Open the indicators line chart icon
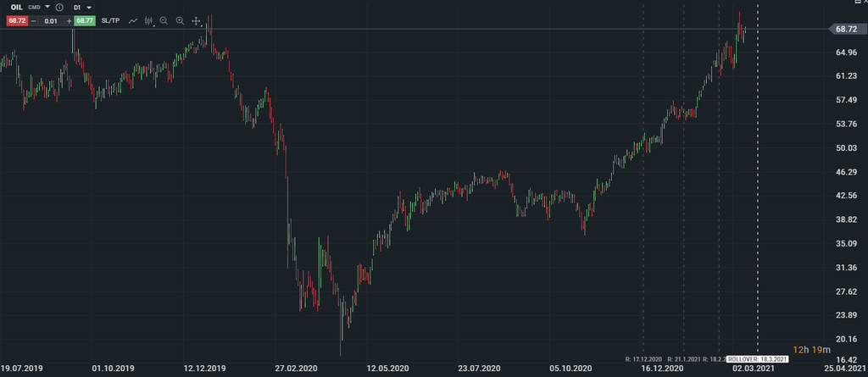Image resolution: width=868 pixels, height=377 pixels. (133, 19)
